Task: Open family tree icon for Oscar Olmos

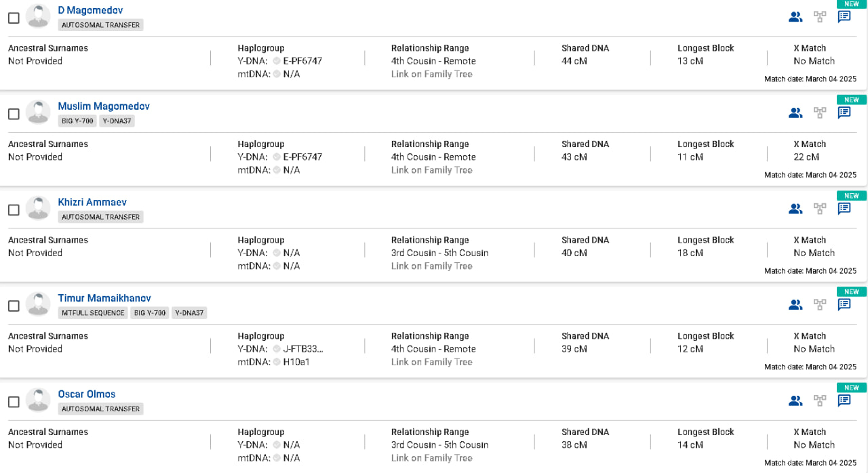Action: point(820,400)
